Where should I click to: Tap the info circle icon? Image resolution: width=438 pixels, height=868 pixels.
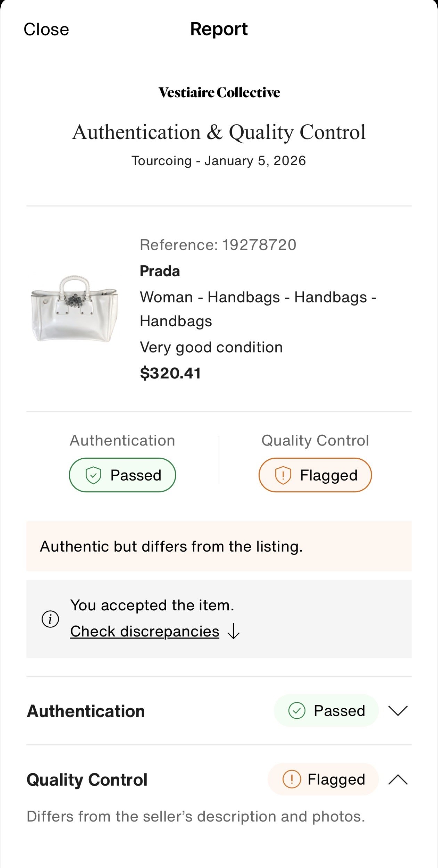point(50,619)
